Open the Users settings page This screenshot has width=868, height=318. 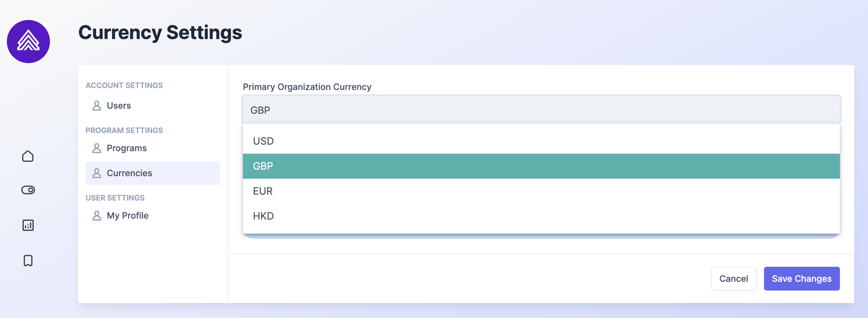pos(153,106)
